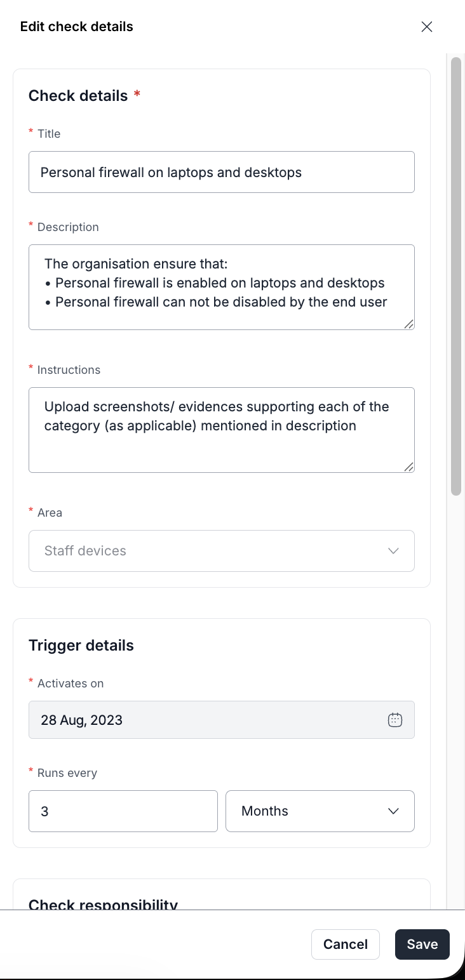
Task: Click inside the Description text area
Action: tap(221, 287)
